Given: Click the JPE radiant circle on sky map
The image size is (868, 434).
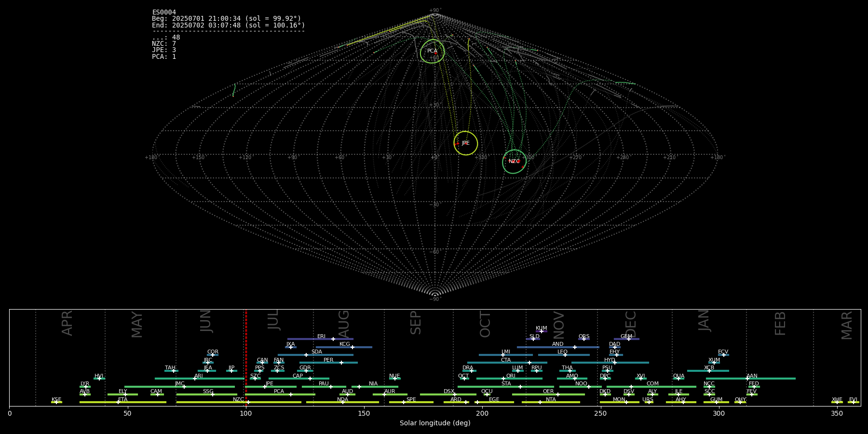Looking at the screenshot, I should 466,143.
